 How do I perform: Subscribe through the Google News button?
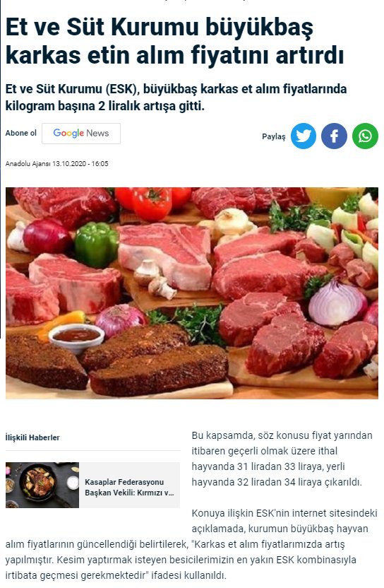point(81,134)
